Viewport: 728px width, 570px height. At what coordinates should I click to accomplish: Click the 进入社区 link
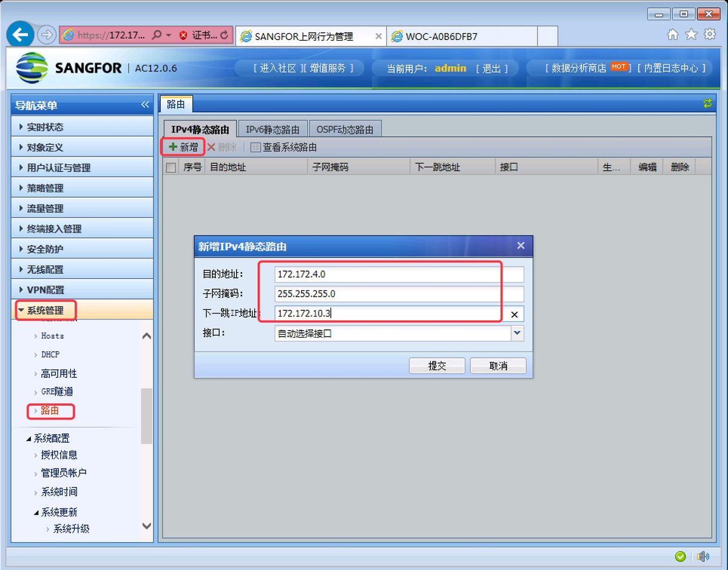click(278, 68)
